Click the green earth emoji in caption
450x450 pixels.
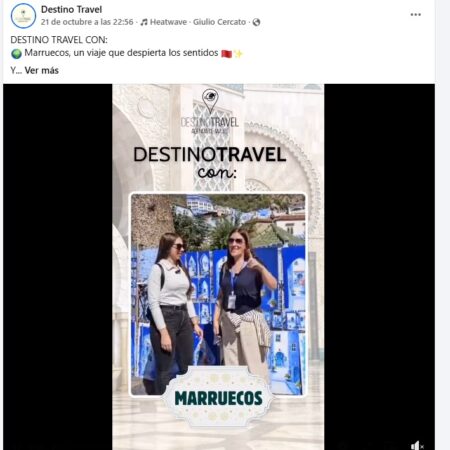click(16, 54)
